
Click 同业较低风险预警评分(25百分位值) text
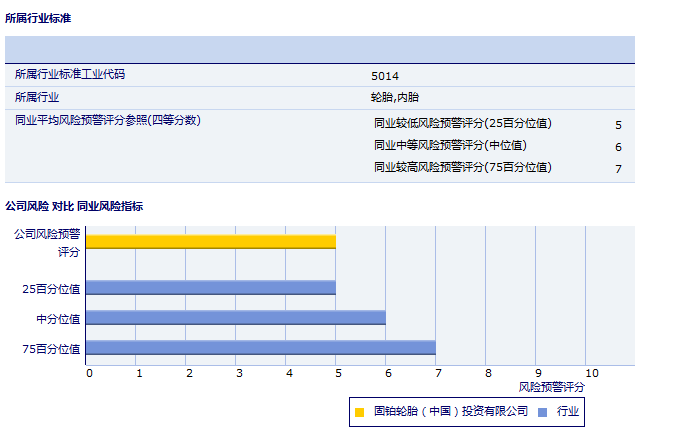[x=462, y=124]
